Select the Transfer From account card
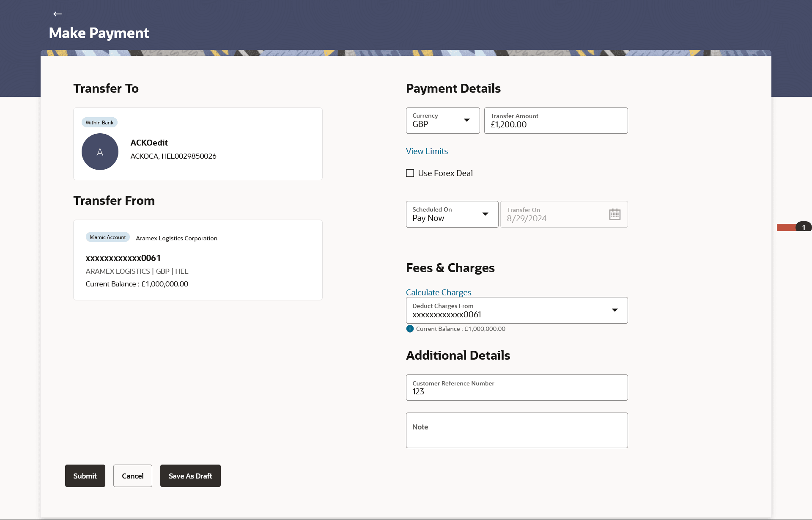Screen dimensions: 812x520 click(x=198, y=260)
